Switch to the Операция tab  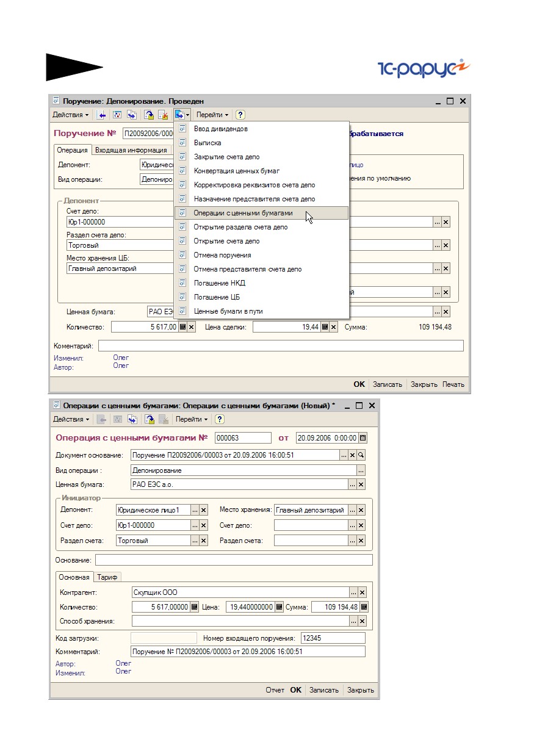tap(73, 150)
